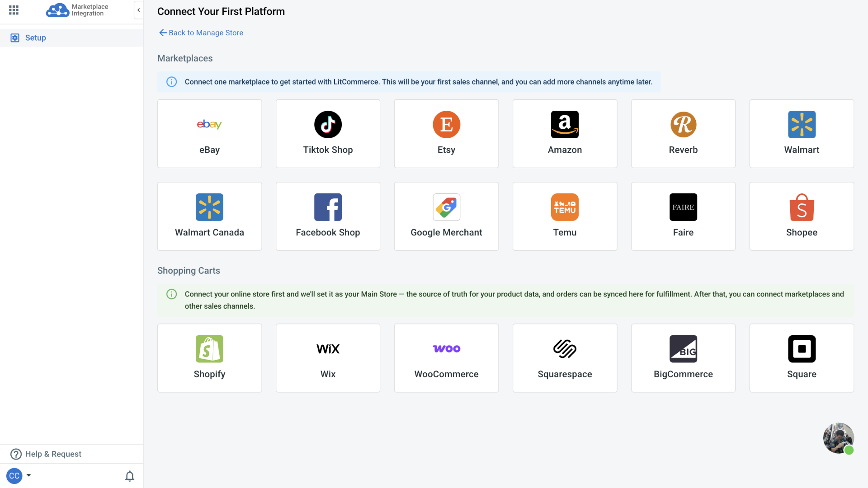The width and height of the screenshot is (868, 488).
Task: Open the live chat support avatar
Action: [838, 438]
